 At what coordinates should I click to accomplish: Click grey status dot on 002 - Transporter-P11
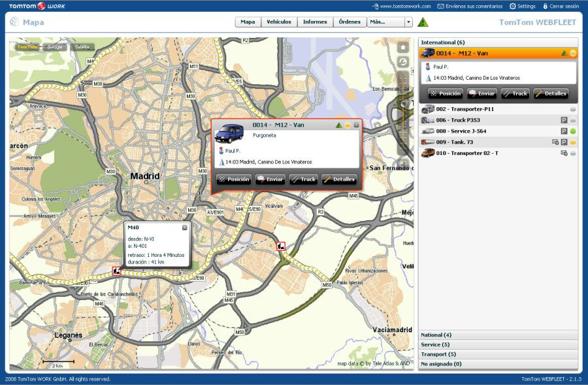coord(573,110)
